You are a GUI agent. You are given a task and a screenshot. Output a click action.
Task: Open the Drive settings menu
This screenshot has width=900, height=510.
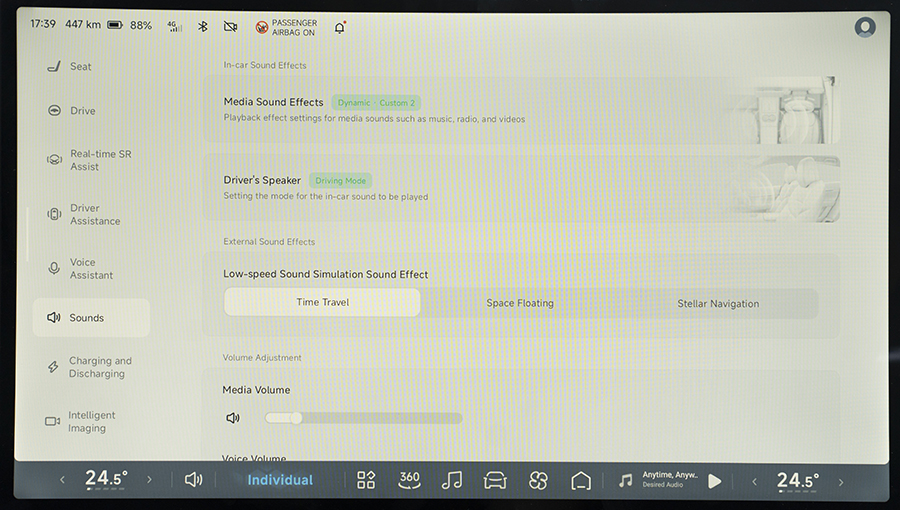pyautogui.click(x=83, y=111)
